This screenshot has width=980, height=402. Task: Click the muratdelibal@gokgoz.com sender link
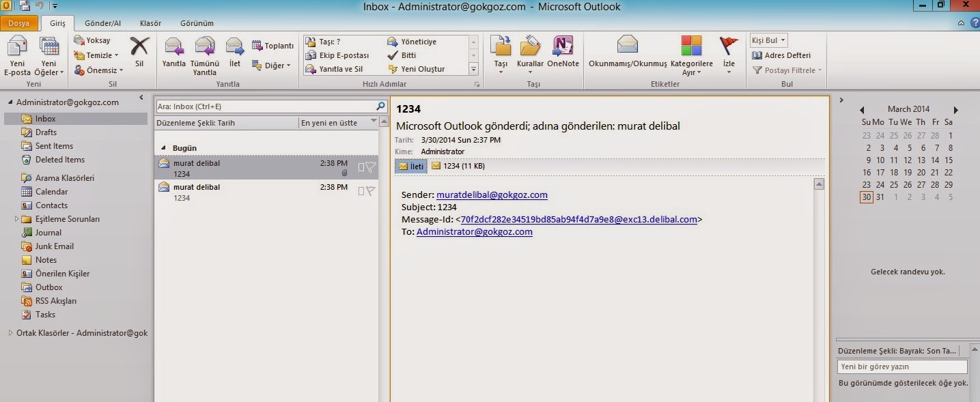tap(492, 195)
